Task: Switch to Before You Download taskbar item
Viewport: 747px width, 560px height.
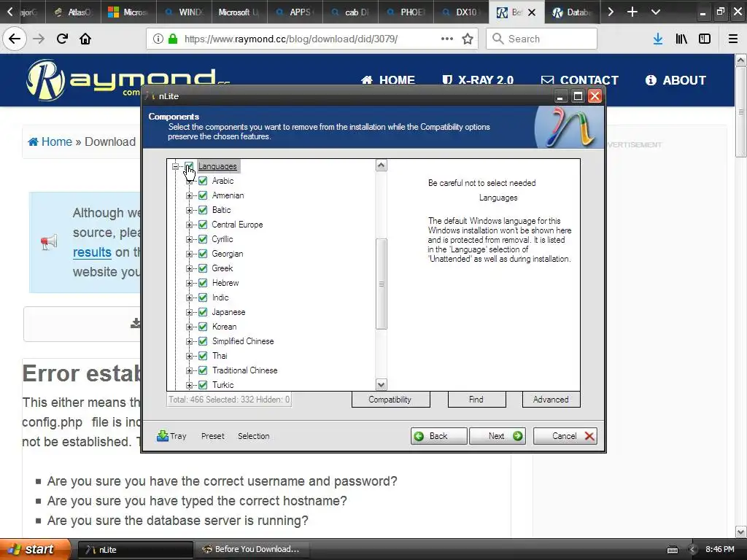Action: [x=252, y=549]
